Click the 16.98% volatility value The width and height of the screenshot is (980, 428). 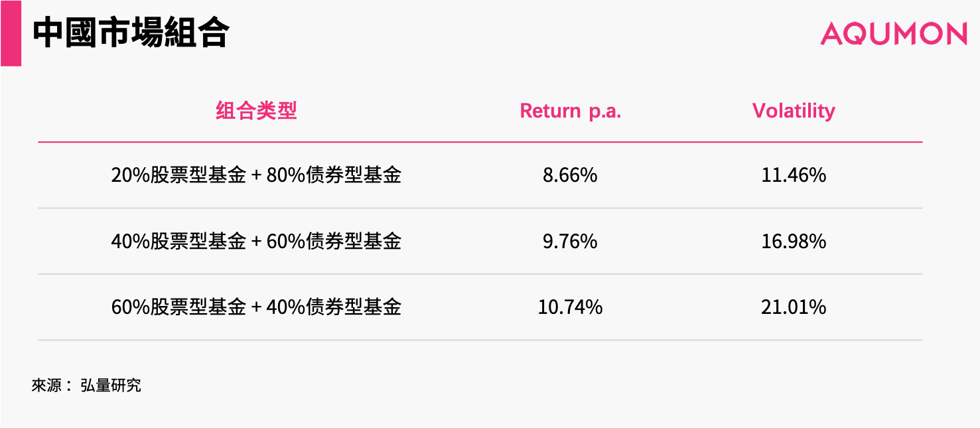pos(794,241)
